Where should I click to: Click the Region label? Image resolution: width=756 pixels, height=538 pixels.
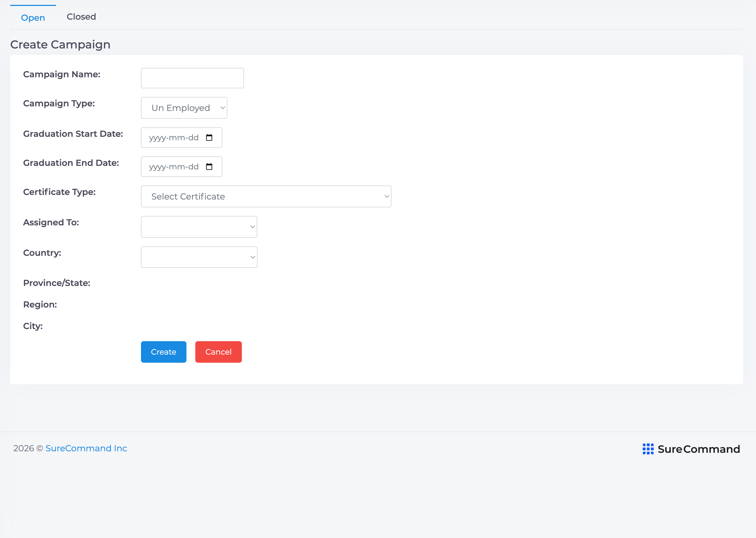(40, 305)
